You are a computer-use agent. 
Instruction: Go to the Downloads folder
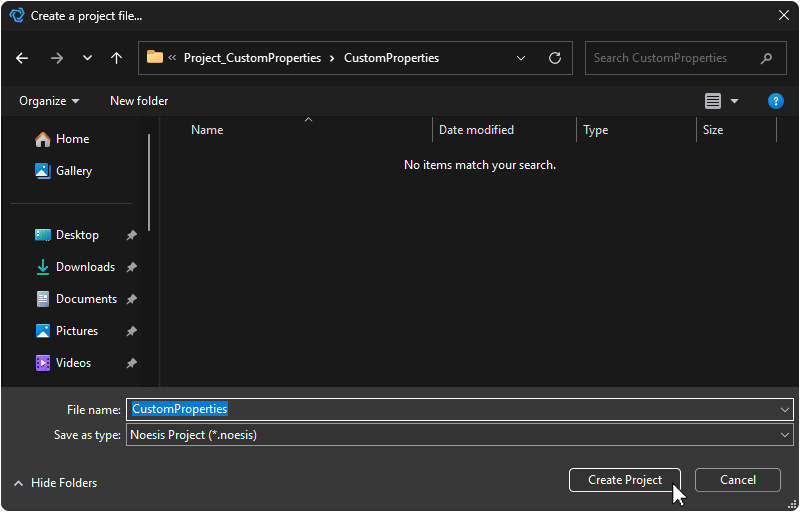click(x=75, y=267)
